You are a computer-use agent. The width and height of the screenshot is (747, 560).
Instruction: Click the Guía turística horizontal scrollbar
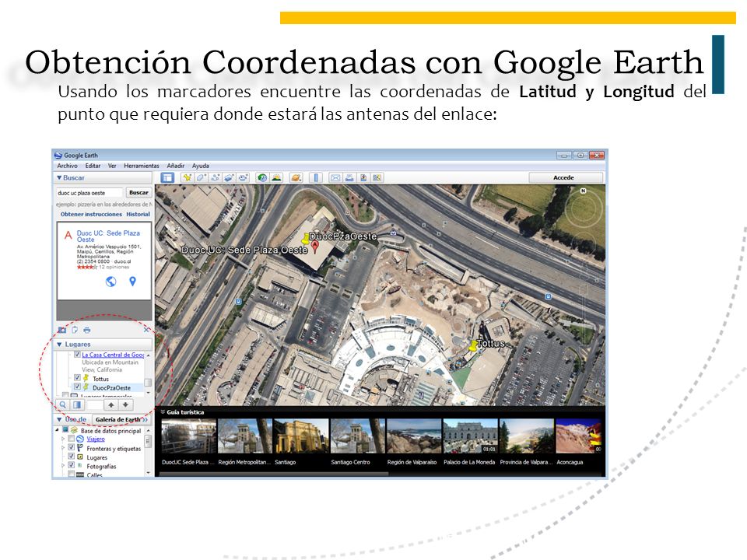tap(274, 474)
